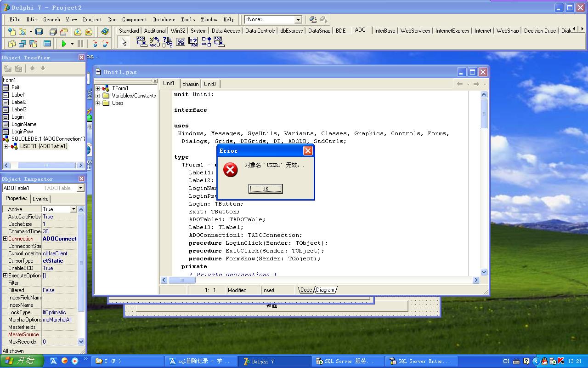
Task: Click the code editor vertical scrollbar thumb
Action: [484, 114]
